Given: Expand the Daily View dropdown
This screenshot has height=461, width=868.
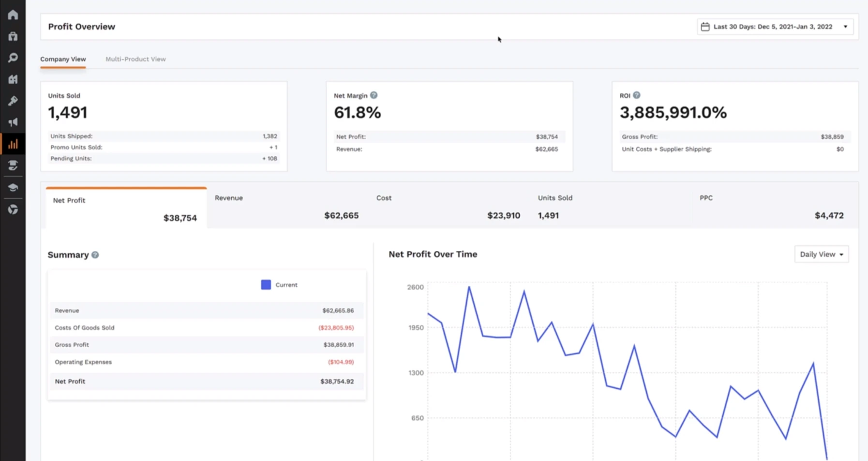Looking at the screenshot, I should [821, 254].
